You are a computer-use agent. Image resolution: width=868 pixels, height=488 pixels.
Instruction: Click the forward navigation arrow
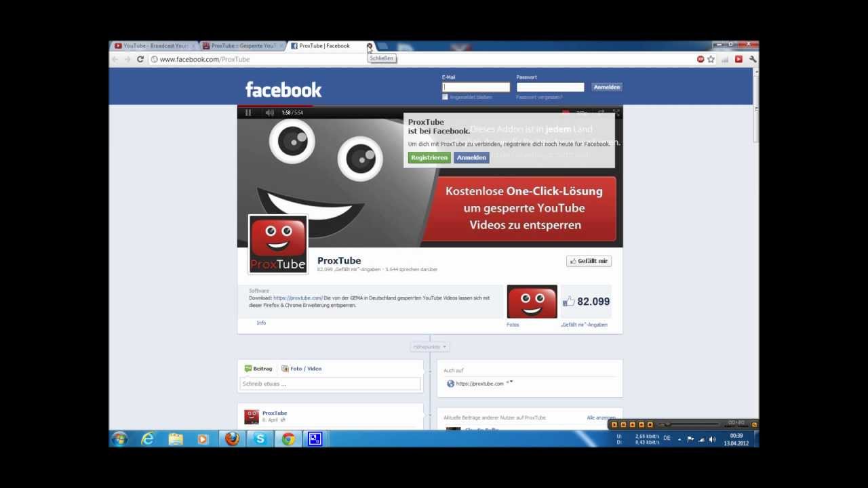click(127, 59)
